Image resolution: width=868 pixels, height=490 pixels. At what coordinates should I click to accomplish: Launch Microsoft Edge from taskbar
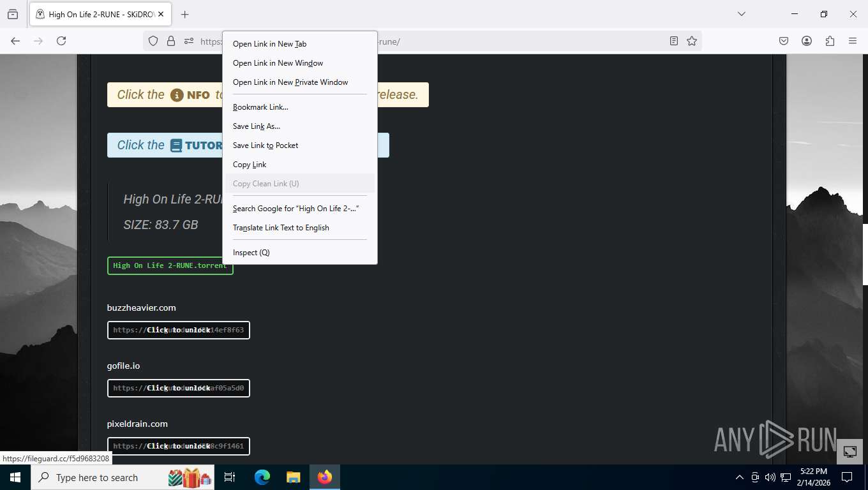click(x=262, y=477)
